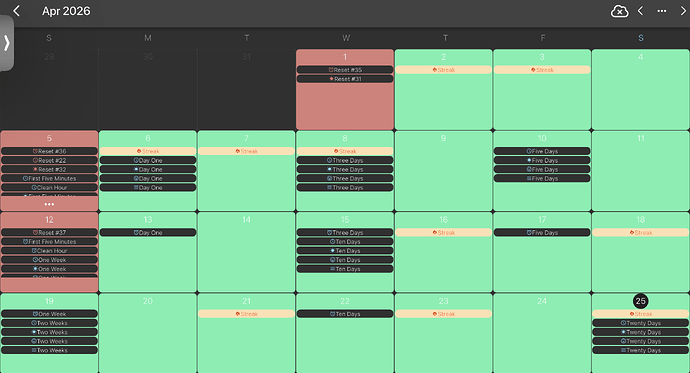
Task: Open the Reset #35 event
Action: click(345, 69)
